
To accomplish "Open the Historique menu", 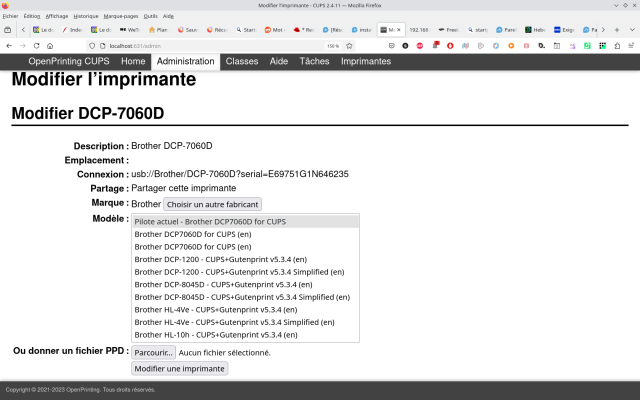I will click(x=86, y=16).
